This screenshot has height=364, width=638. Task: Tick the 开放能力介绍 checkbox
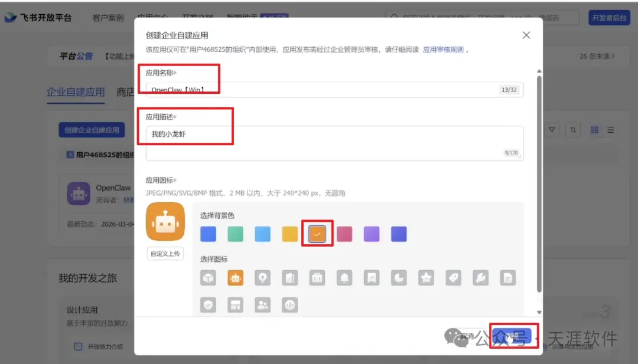(x=78, y=346)
